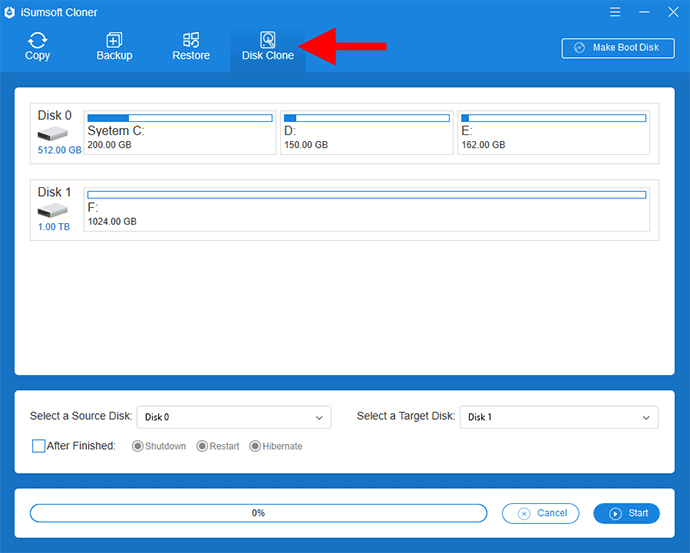Close the iSumsoft Cloner window

[x=673, y=12]
